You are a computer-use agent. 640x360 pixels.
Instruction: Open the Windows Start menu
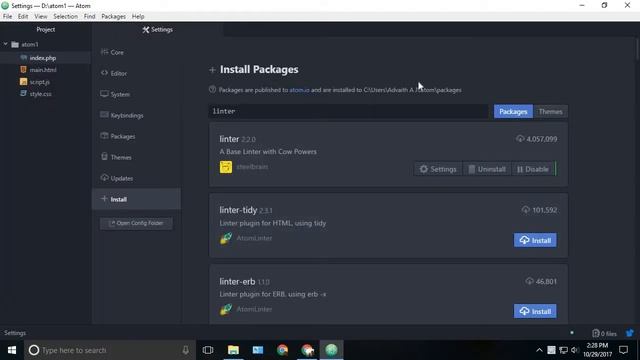tap(12, 350)
